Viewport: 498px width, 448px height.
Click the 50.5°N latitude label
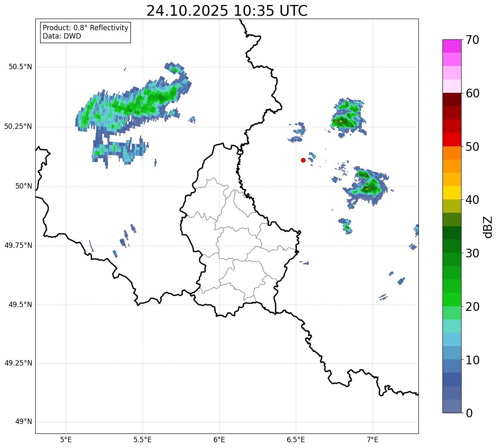point(20,67)
